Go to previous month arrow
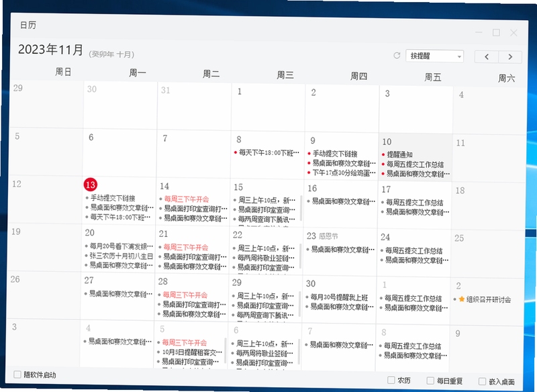The image size is (537, 392). (x=486, y=57)
